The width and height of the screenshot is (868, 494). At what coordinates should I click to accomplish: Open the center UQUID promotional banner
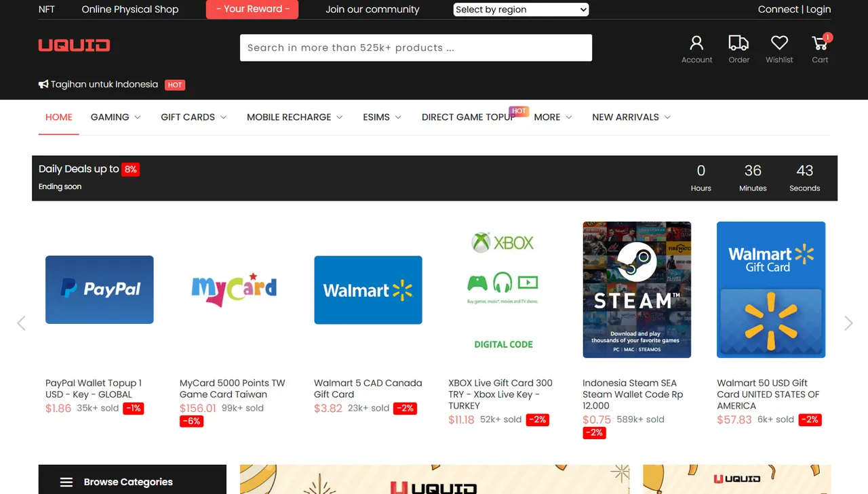click(x=435, y=480)
